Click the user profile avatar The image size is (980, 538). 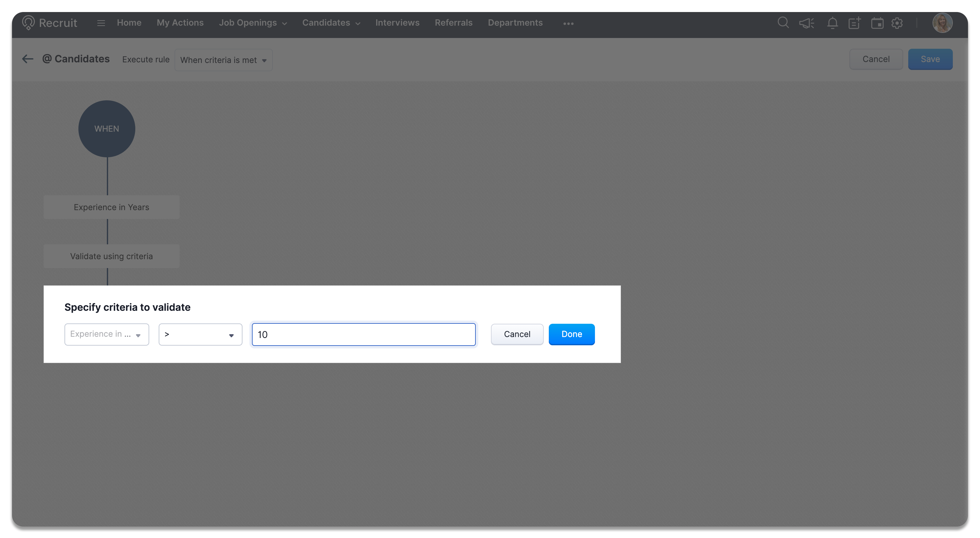coord(942,23)
